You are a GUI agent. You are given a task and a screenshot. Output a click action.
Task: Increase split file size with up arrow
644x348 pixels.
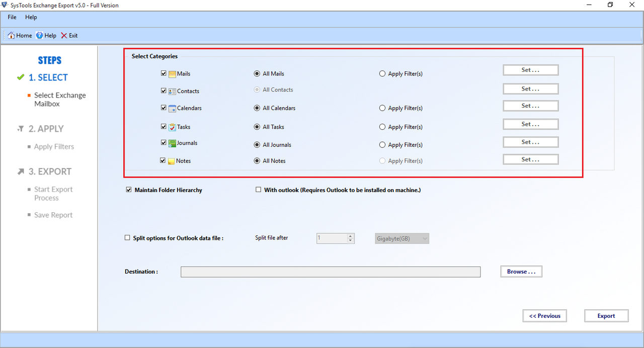[x=351, y=236]
